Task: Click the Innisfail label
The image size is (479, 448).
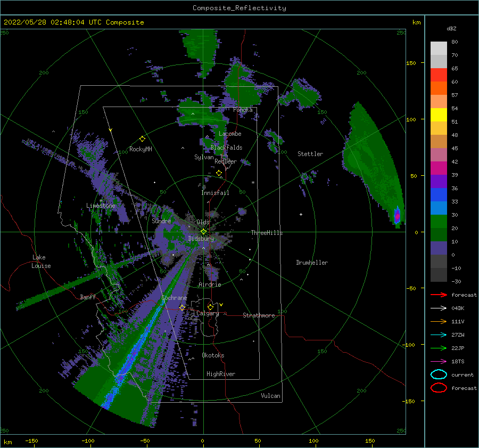Action: coord(215,193)
